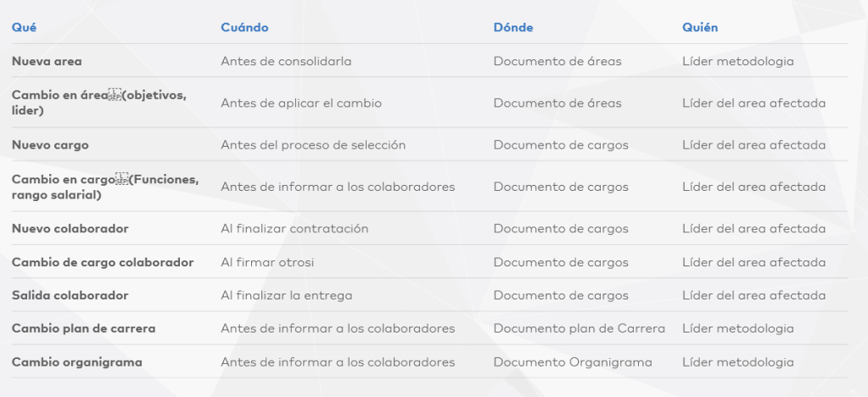Click the "Cambio organigrama" row label
This screenshot has height=397, width=868.
[x=76, y=362]
